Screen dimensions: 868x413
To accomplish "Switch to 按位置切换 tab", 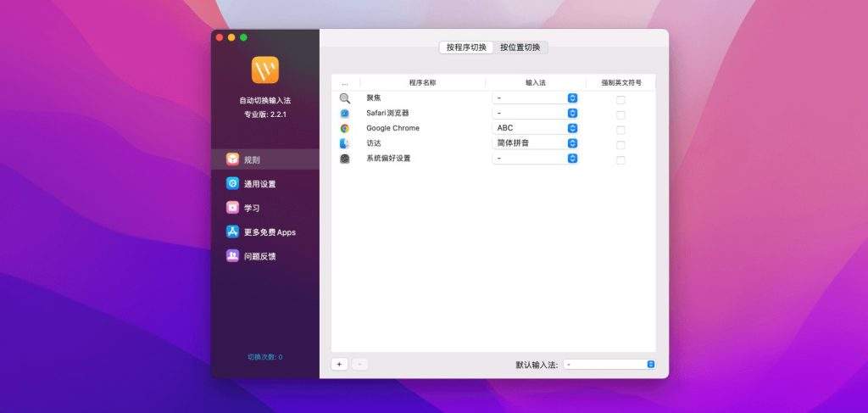I will coord(520,47).
